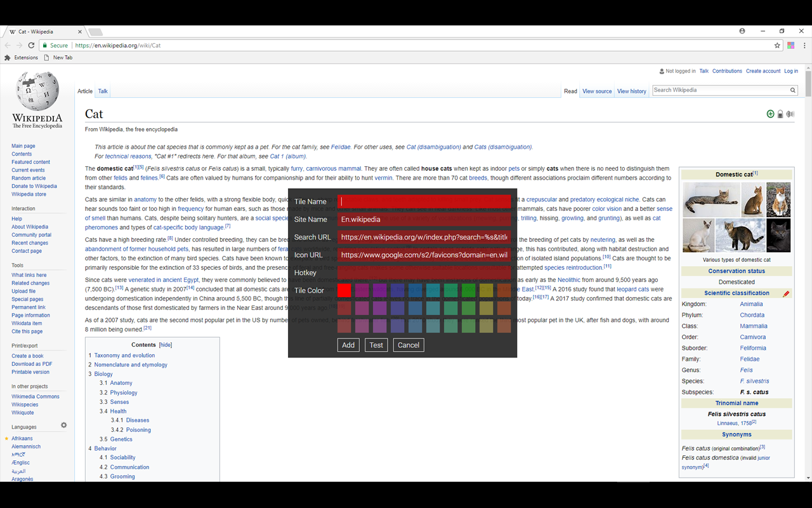Image resolution: width=812 pixels, height=508 pixels.
Task: Jump to the Taxonomy and evolution contents entry
Action: pos(124,356)
